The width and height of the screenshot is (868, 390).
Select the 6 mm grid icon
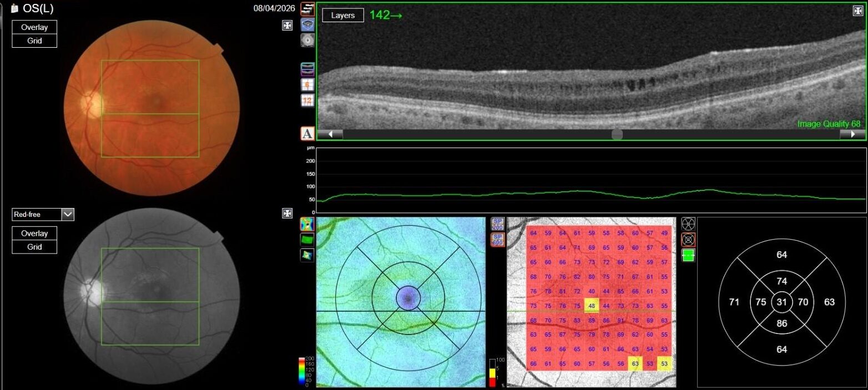point(307,84)
